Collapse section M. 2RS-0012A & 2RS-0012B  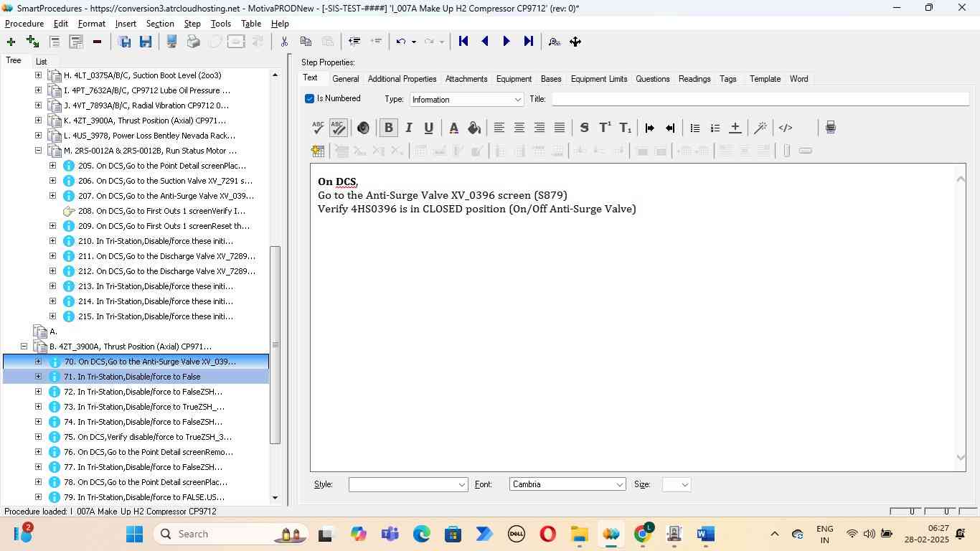coord(38,151)
